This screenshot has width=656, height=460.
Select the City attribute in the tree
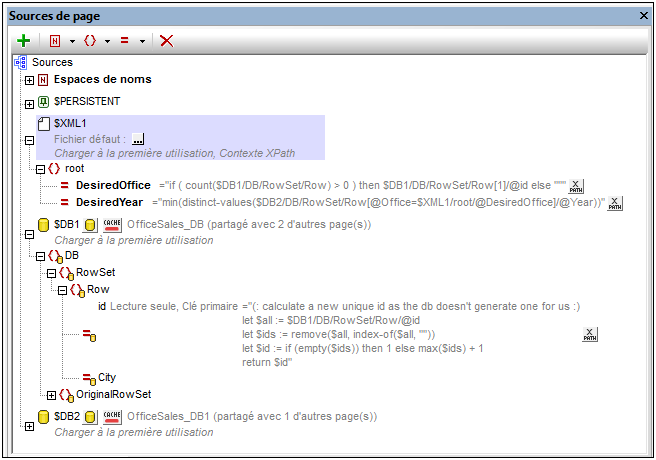click(x=107, y=377)
